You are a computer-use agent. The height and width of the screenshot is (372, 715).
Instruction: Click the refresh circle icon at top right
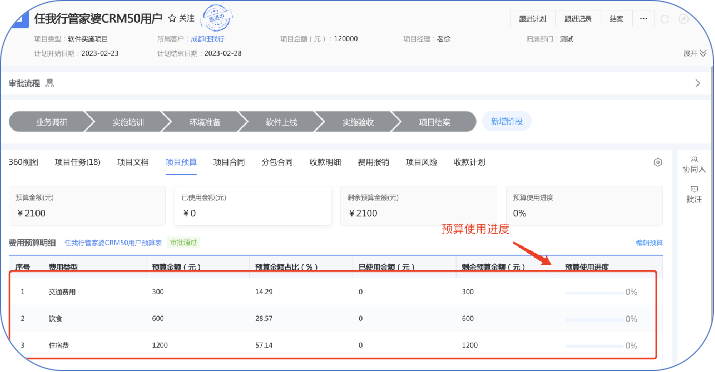click(x=665, y=19)
